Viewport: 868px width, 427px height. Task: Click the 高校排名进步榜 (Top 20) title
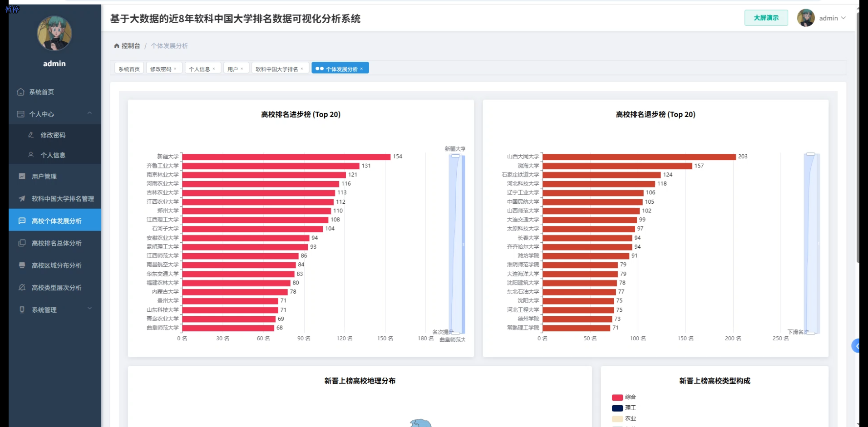click(301, 114)
